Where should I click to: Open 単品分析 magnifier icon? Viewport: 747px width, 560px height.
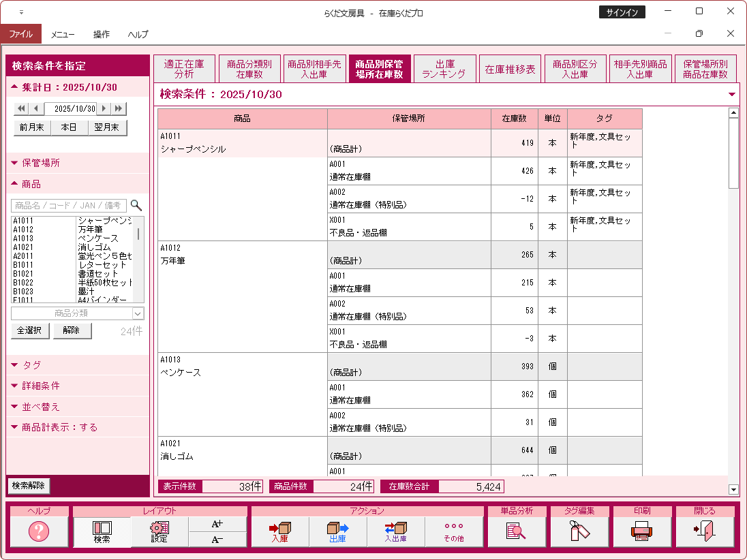(x=517, y=531)
